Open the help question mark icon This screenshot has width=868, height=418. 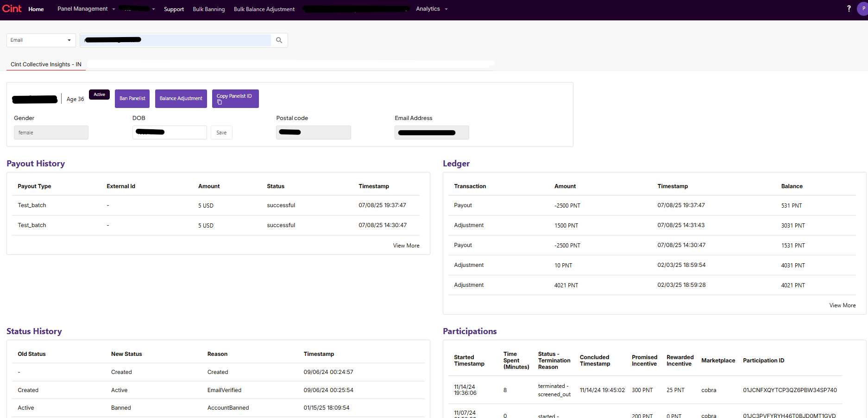click(849, 9)
